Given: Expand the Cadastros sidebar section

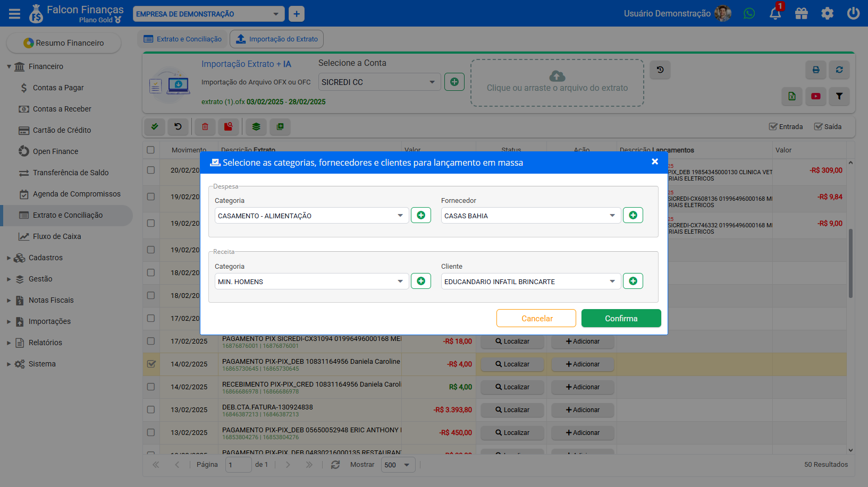Looking at the screenshot, I should pos(45,258).
